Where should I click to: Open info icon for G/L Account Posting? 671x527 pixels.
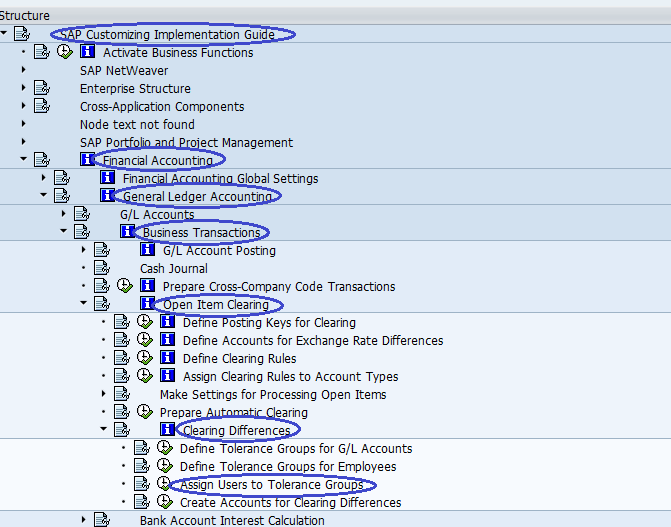(148, 249)
